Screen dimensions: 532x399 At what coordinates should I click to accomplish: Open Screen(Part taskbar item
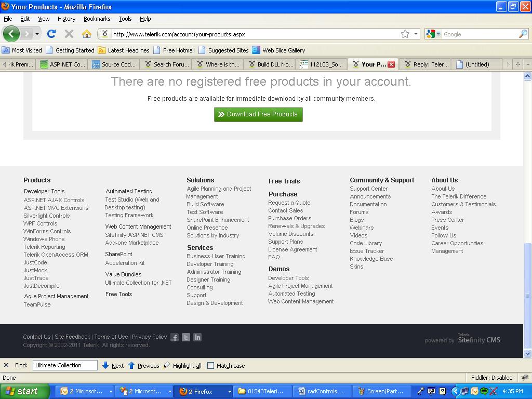[x=381, y=391]
